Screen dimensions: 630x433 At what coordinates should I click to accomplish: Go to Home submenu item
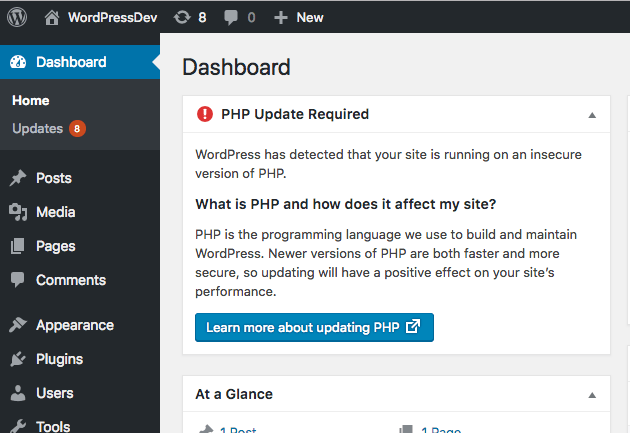click(31, 100)
